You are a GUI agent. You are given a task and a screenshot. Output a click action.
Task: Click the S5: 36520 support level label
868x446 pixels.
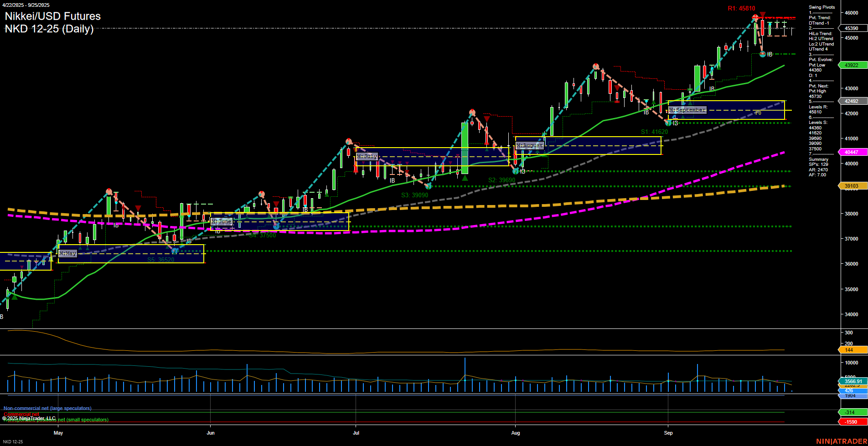pos(160,260)
